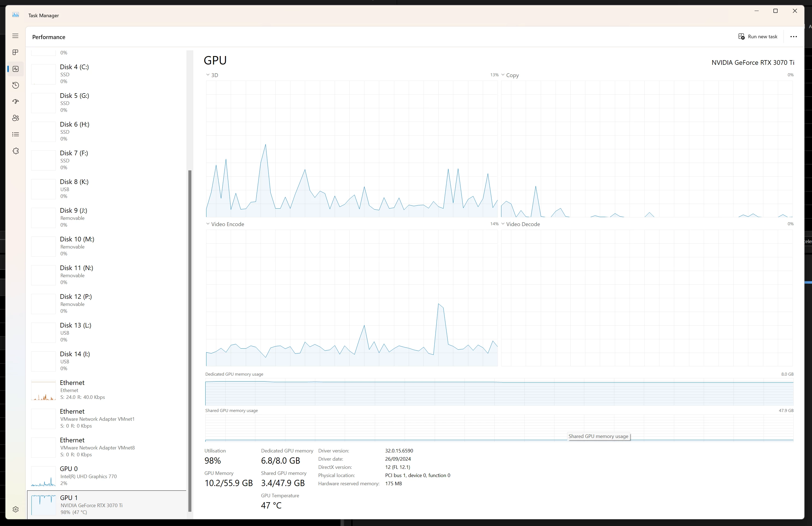Viewport: 812px width, 526px height.
Task: Click the performance list vertical scrollbar
Action: [190, 341]
